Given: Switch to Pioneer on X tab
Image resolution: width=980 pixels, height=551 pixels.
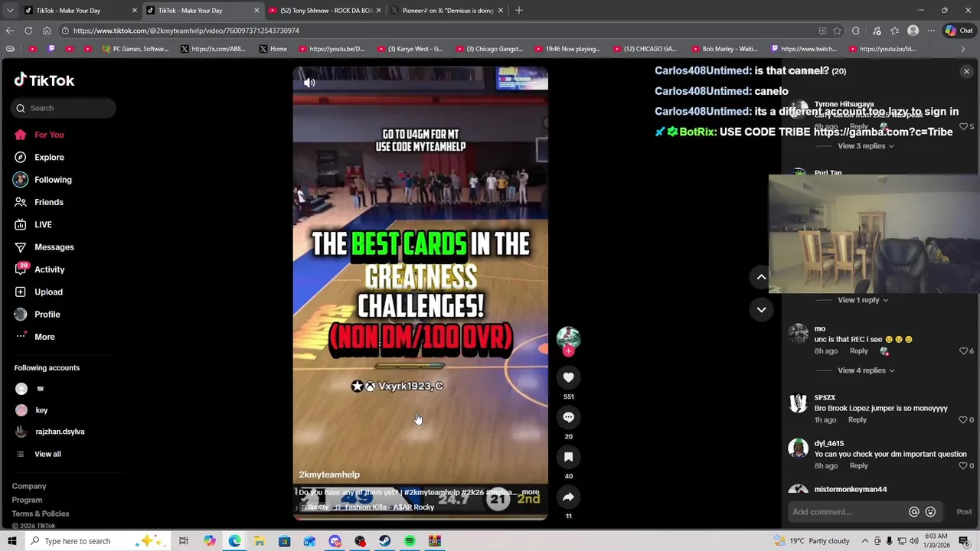Looking at the screenshot, I should coord(447,11).
